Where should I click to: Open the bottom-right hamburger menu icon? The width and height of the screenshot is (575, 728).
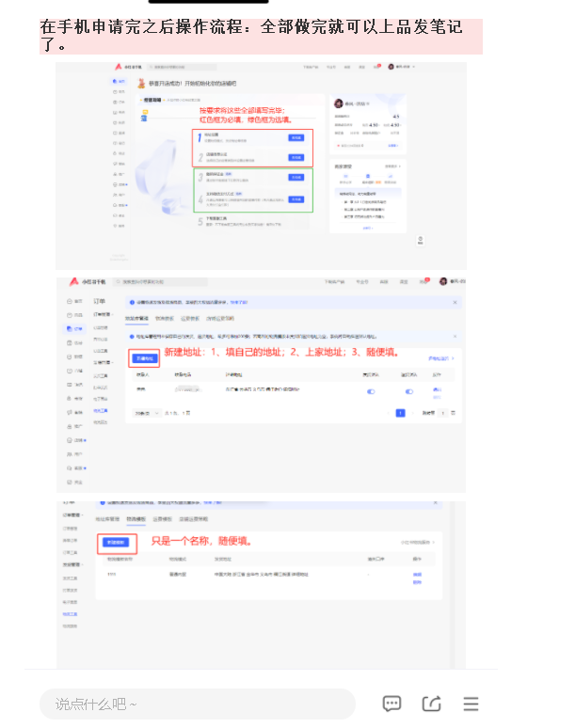click(x=471, y=704)
